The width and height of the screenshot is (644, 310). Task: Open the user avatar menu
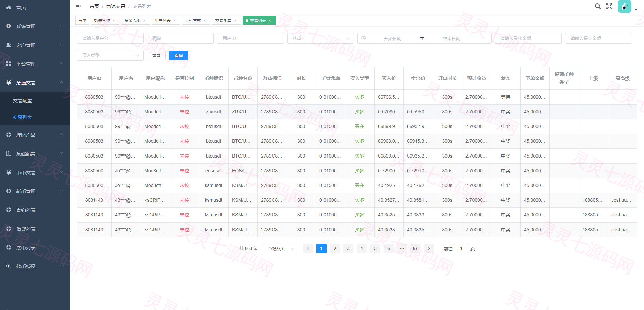625,6
